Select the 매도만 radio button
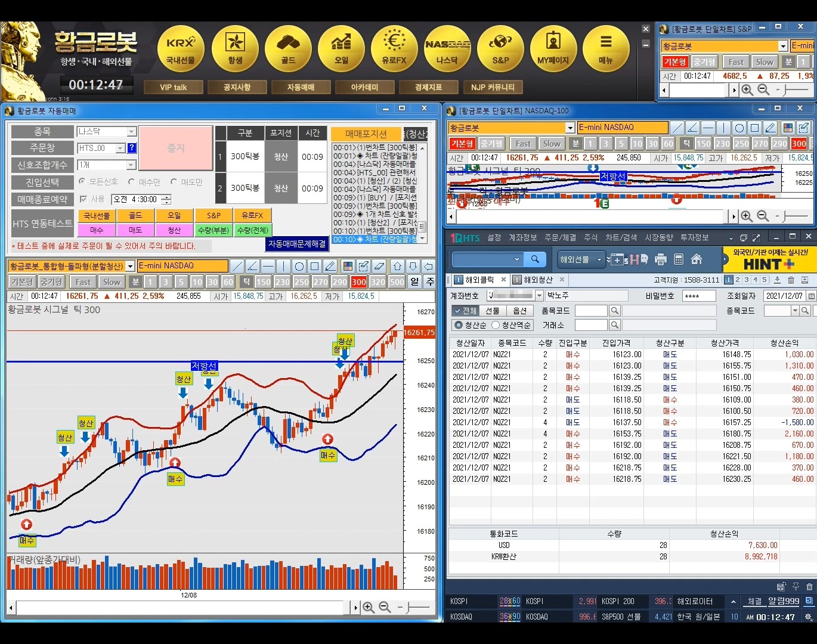Image resolution: width=817 pixels, height=644 pixels. point(174,181)
